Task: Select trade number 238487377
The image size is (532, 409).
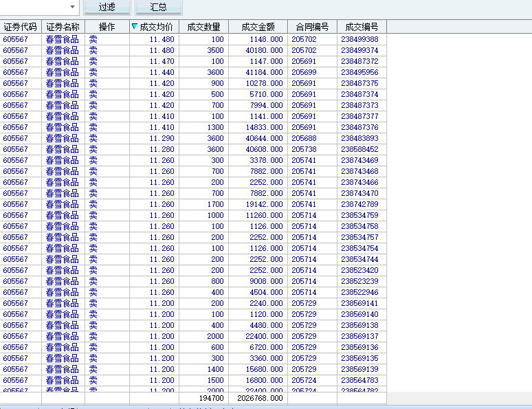Action: [x=359, y=116]
